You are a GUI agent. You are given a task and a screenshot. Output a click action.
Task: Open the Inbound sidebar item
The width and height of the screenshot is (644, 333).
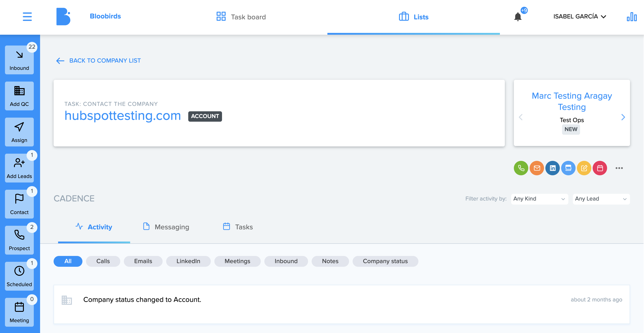pos(19,60)
